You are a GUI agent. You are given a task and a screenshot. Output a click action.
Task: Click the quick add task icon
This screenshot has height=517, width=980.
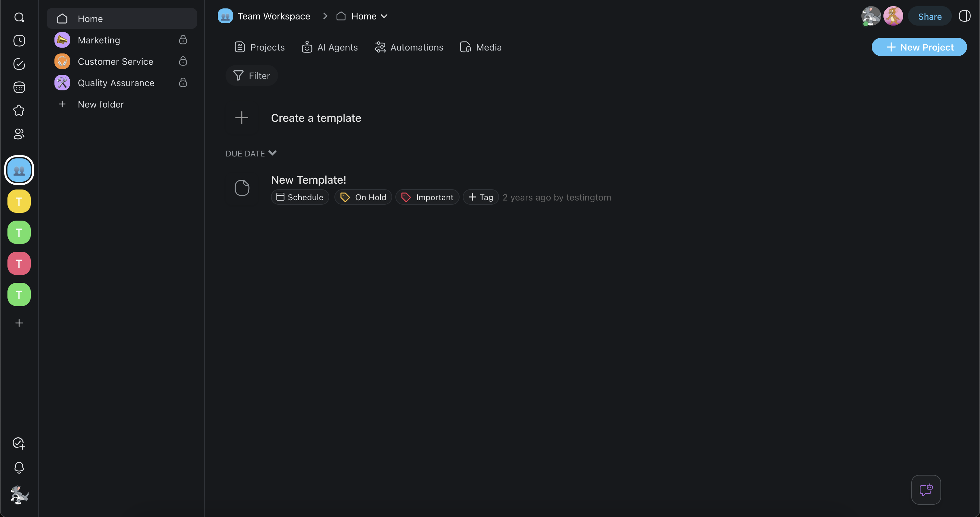(19, 443)
